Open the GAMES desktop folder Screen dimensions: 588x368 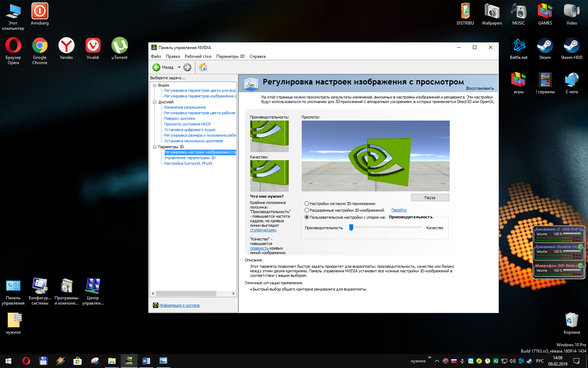(x=545, y=14)
